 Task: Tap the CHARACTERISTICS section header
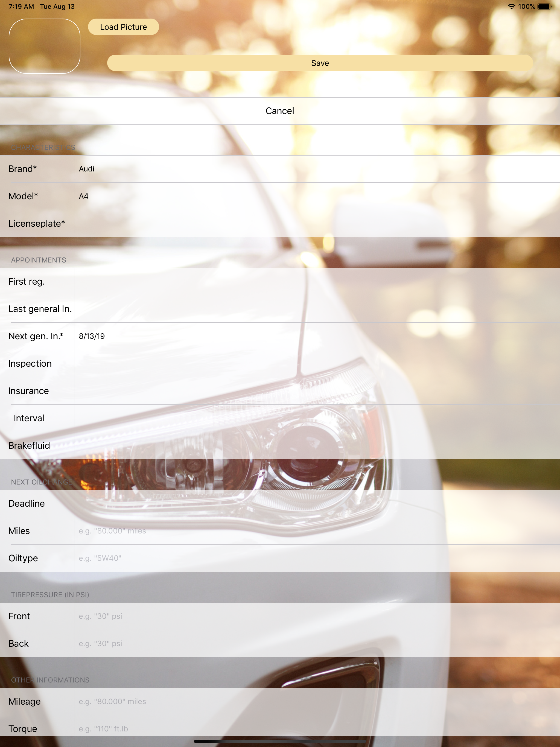43,147
